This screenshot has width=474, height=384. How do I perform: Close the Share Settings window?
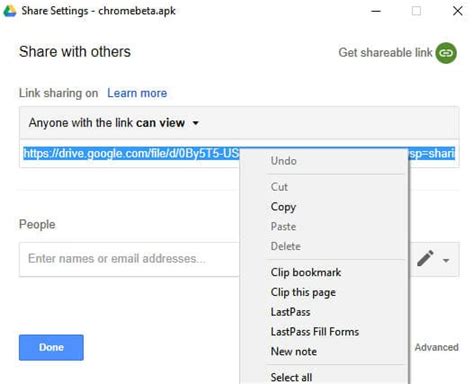coord(458,11)
